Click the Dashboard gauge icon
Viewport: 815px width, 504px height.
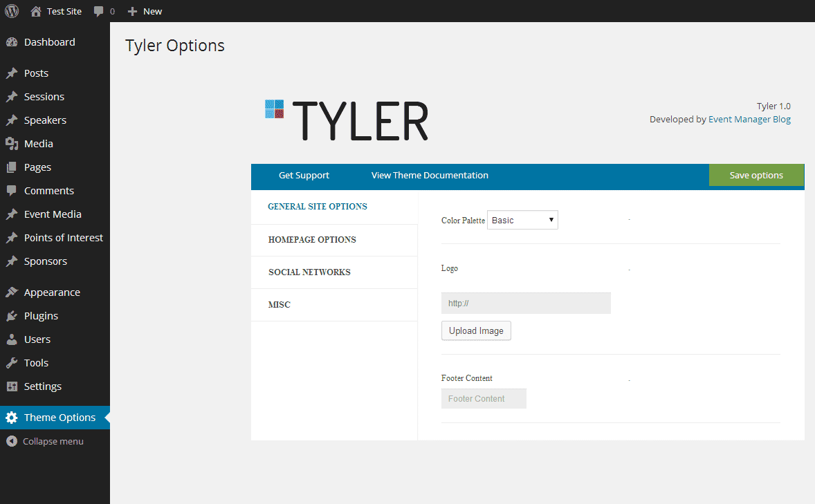point(12,42)
